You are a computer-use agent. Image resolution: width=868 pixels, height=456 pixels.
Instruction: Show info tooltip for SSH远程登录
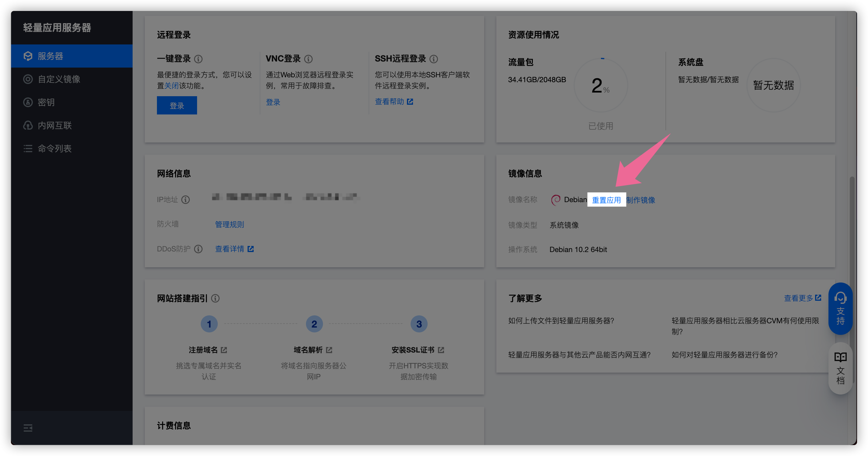pyautogui.click(x=434, y=59)
